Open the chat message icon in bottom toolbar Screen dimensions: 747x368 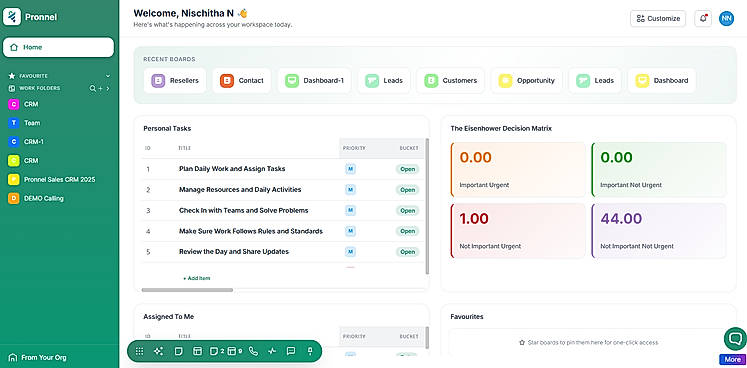(291, 351)
